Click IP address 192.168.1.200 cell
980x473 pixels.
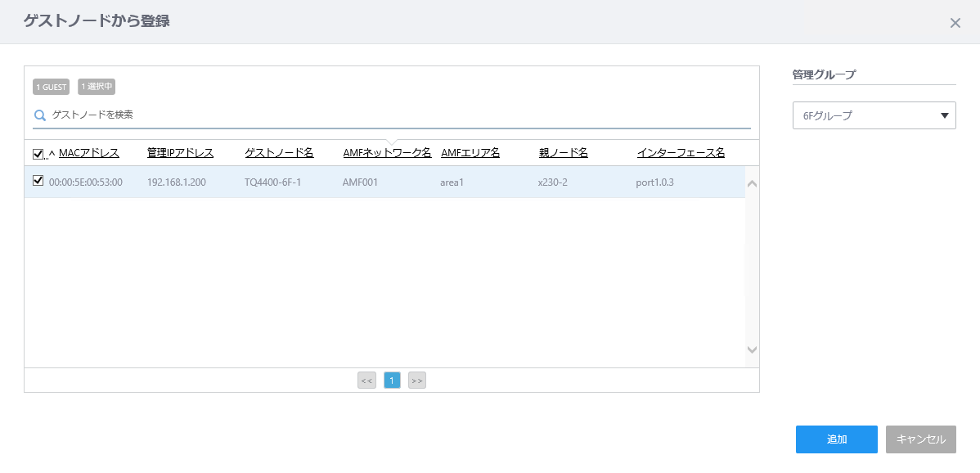tap(177, 182)
